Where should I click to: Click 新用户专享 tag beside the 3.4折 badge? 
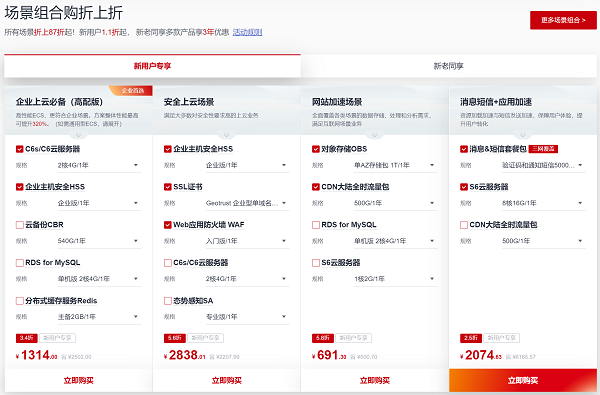[x=57, y=338]
